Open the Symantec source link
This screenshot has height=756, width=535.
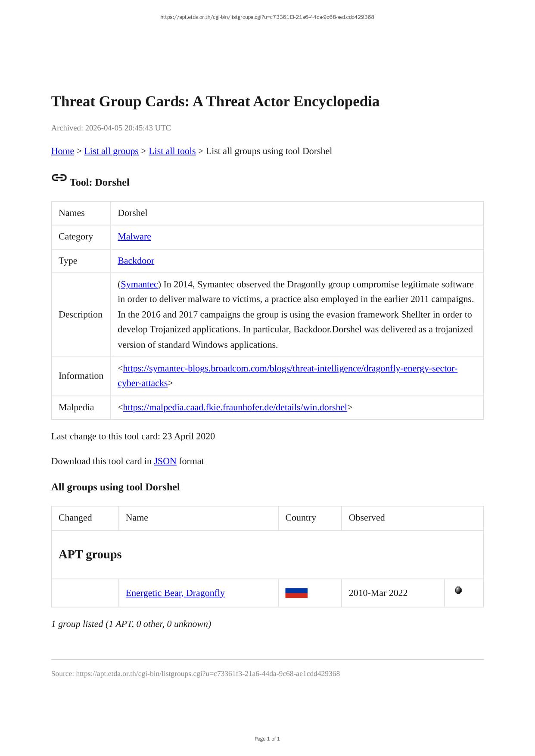pos(139,285)
